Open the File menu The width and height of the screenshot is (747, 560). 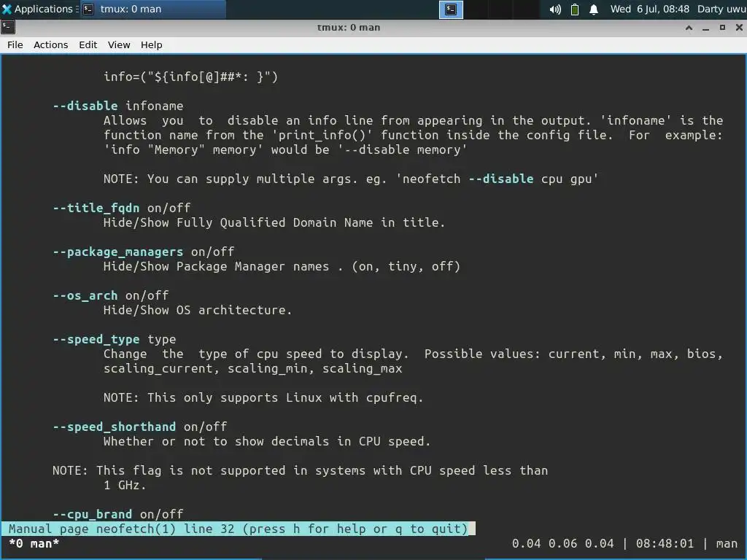click(x=15, y=44)
